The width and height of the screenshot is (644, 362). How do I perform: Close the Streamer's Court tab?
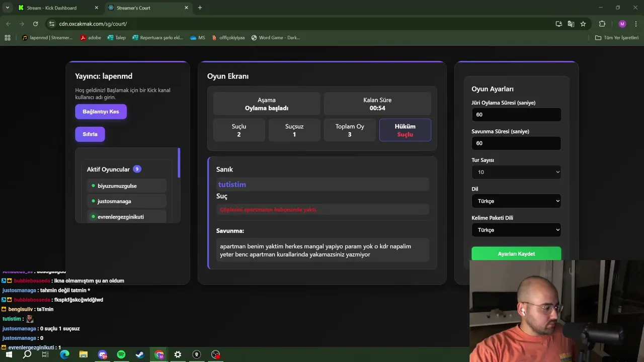186,8
